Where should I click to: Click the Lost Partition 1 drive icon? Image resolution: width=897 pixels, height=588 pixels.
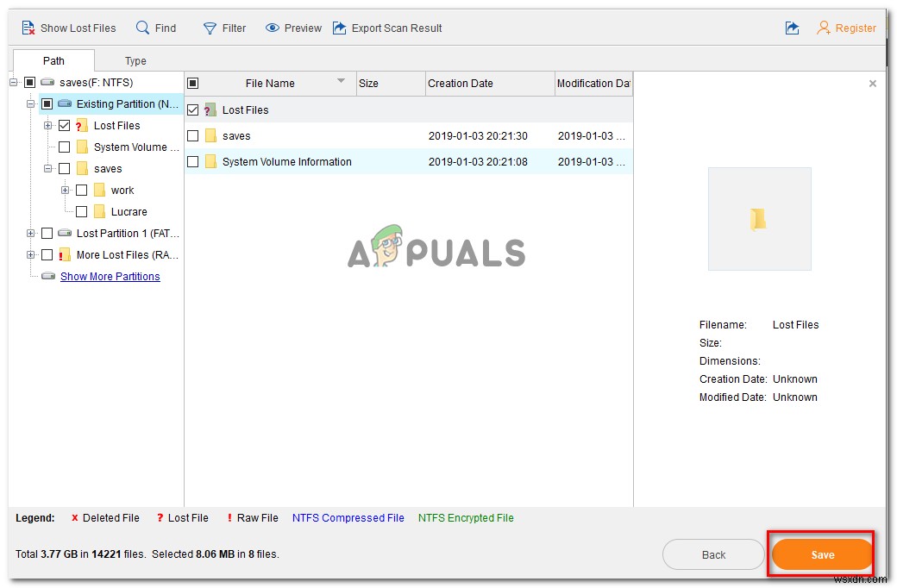click(x=65, y=233)
